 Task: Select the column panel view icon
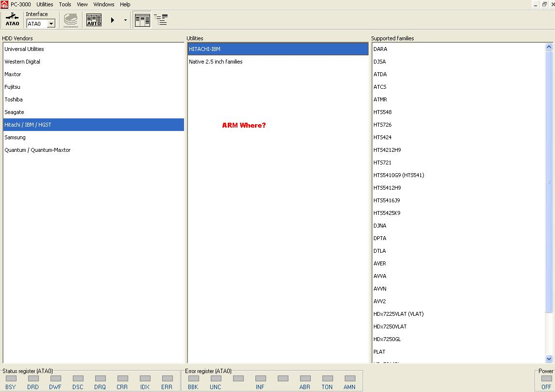tap(142, 20)
